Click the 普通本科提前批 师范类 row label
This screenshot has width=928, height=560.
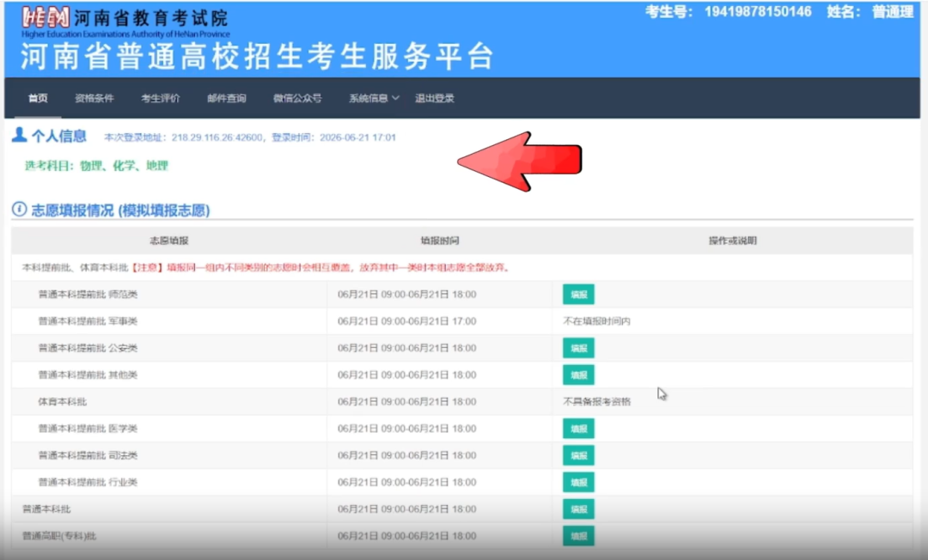click(88, 295)
